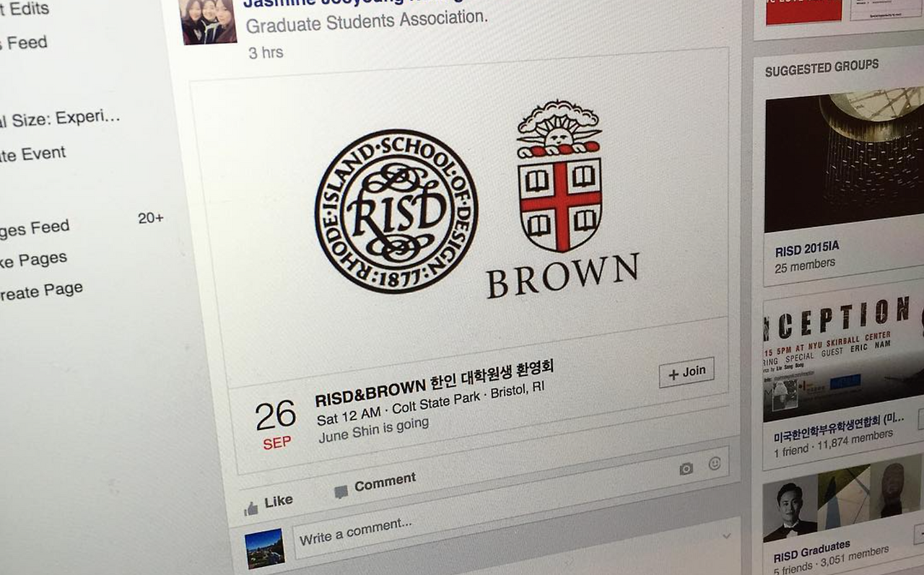Select Create Page in the sidebar
This screenshot has height=575, width=924.
coord(42,291)
